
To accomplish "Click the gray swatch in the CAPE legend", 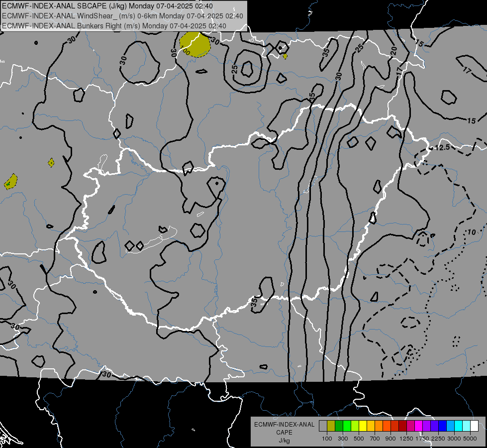I will [323, 426].
